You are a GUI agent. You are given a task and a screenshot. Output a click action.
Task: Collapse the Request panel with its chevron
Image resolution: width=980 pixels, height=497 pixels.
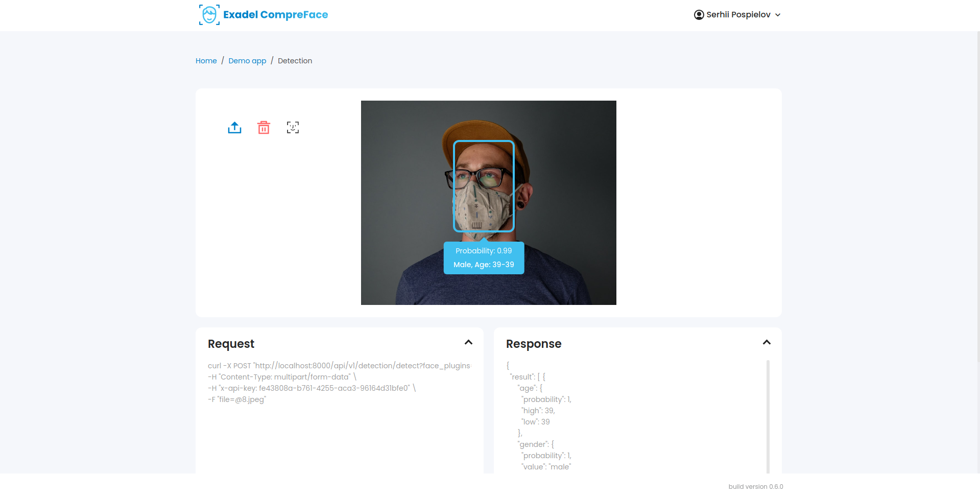tap(469, 342)
